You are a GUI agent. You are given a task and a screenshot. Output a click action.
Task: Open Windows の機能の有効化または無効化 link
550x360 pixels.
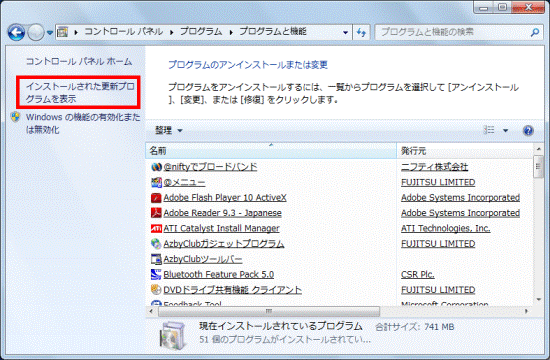83,123
